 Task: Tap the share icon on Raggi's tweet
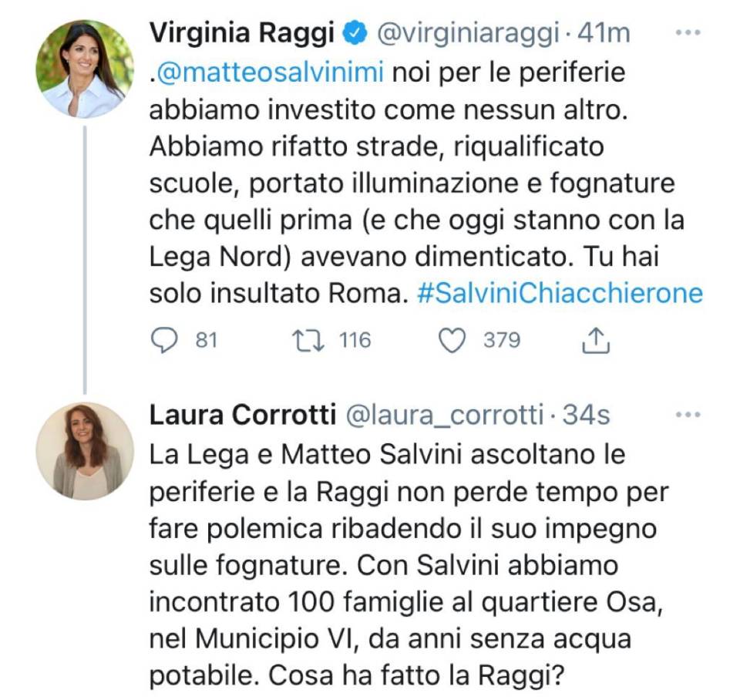[595, 340]
